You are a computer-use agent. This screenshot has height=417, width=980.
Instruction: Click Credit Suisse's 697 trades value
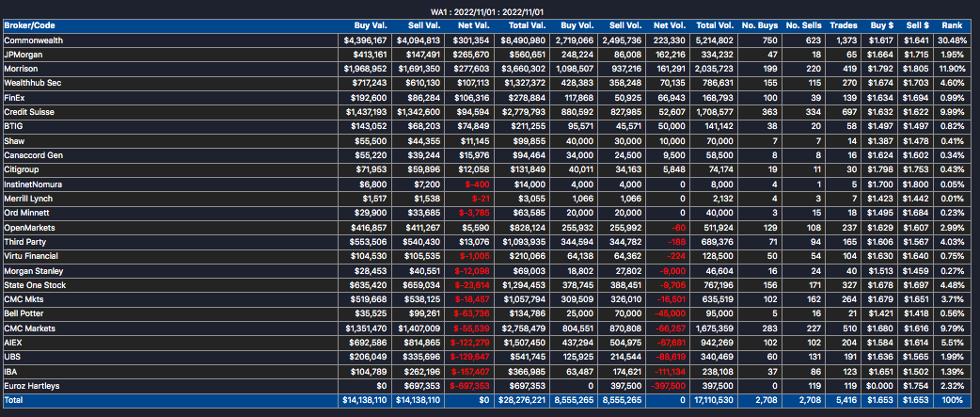point(850,112)
